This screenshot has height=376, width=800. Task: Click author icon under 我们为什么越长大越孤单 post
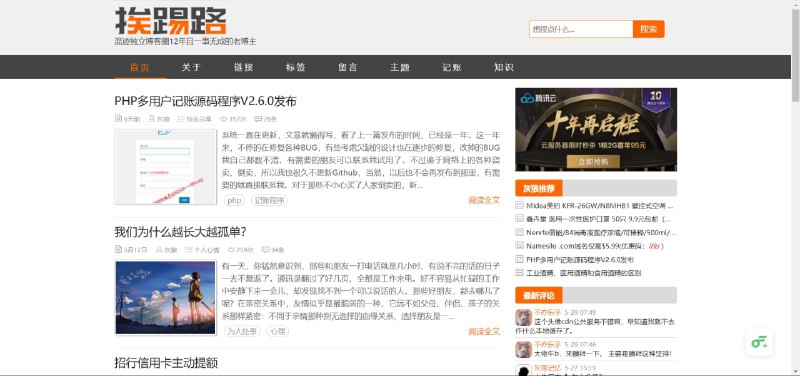click(159, 250)
